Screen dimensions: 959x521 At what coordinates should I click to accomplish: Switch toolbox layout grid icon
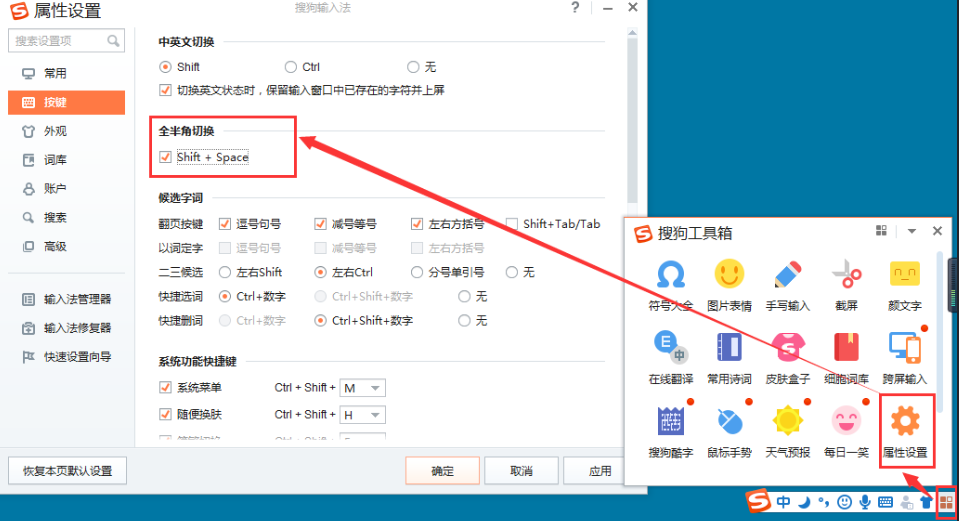pos(881,231)
